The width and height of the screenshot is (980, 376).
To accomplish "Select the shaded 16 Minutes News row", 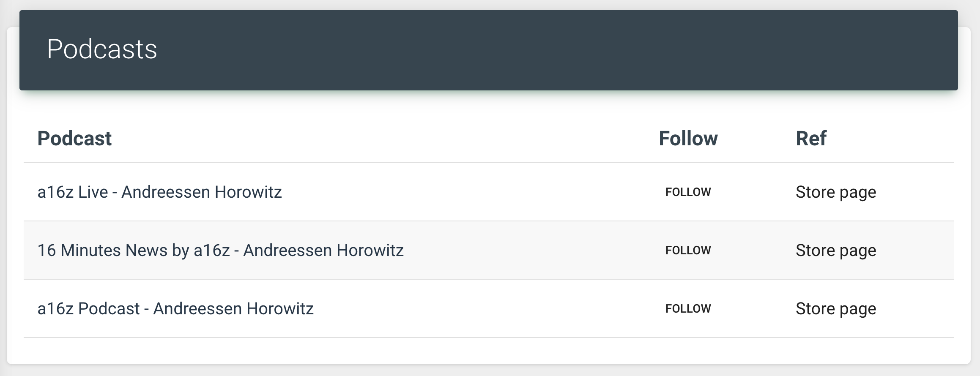I will [x=489, y=251].
